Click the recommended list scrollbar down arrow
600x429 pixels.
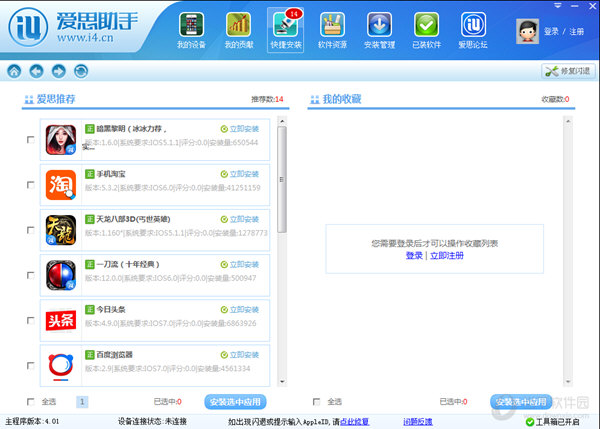coord(282,382)
